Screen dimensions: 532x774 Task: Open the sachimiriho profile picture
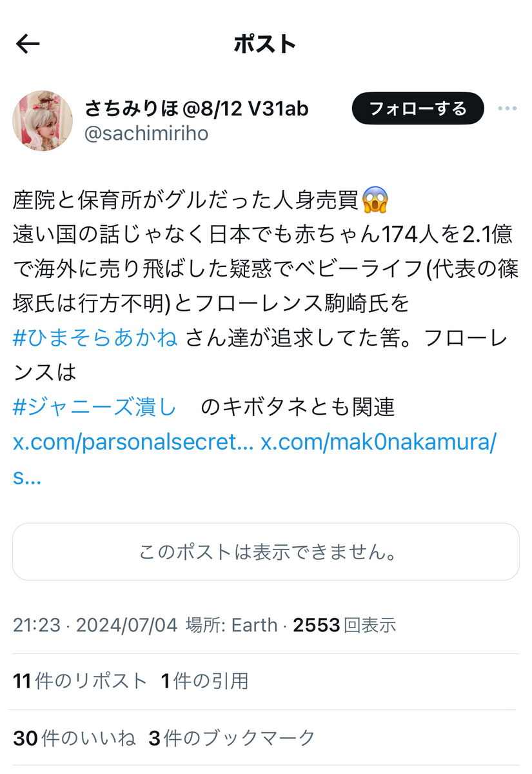[x=43, y=121]
